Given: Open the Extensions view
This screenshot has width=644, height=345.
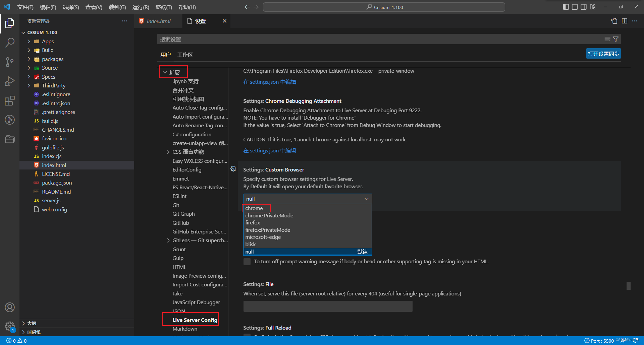Looking at the screenshot, I should tap(10, 100).
